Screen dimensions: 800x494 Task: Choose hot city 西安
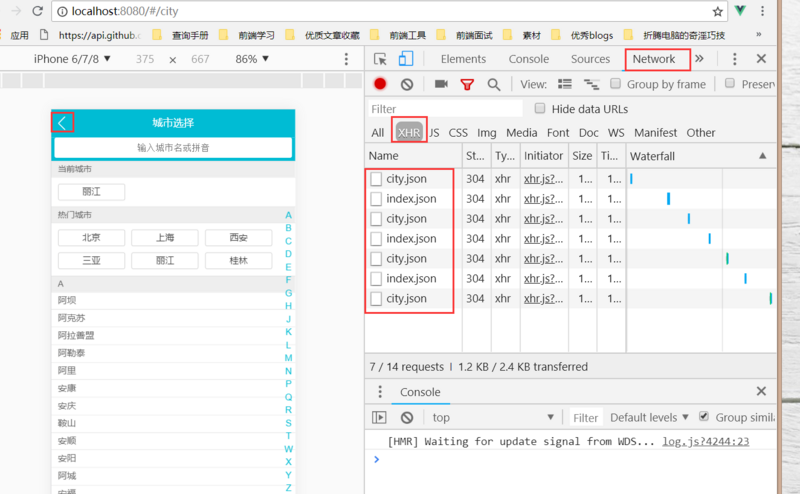[238, 238]
